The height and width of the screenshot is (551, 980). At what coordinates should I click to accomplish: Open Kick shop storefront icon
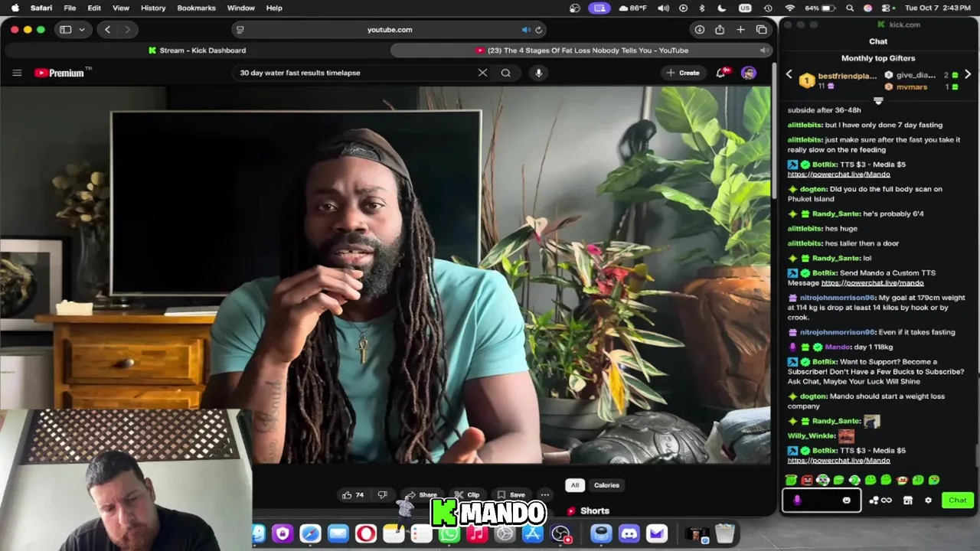coord(908,500)
